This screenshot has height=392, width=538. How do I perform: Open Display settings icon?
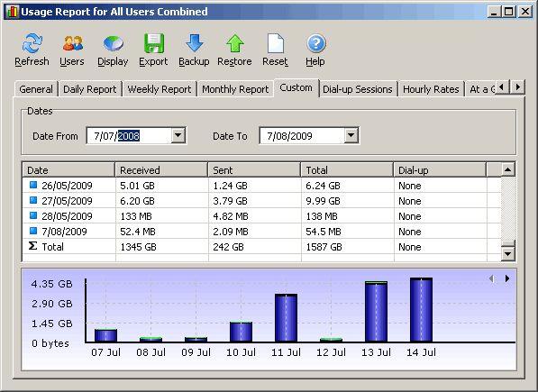(x=114, y=43)
